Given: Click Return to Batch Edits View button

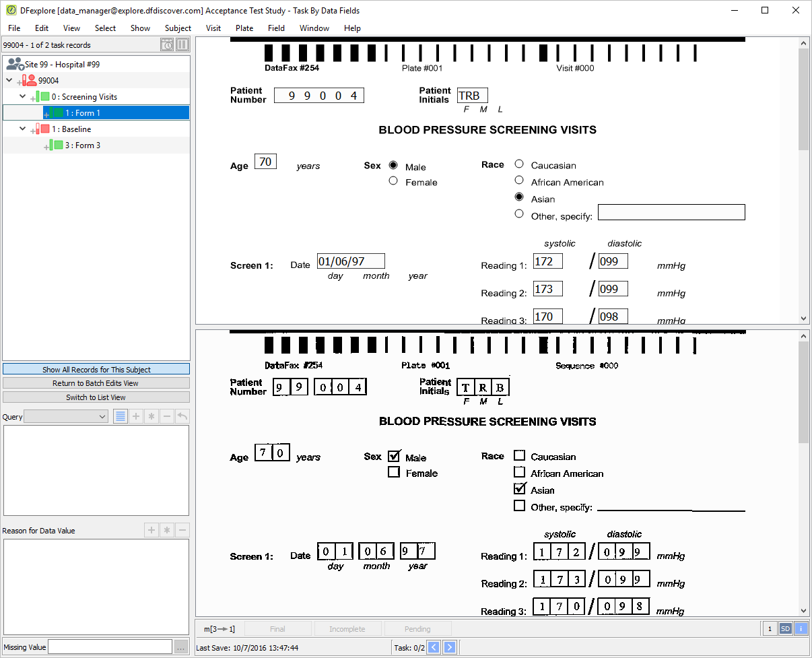Looking at the screenshot, I should point(96,383).
